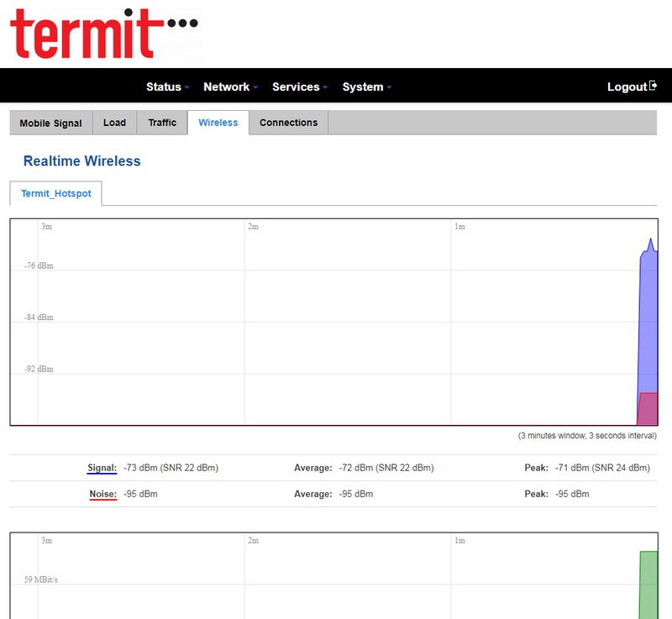The image size is (672, 619).
Task: Click the blue signal area in chart
Action: click(x=648, y=319)
